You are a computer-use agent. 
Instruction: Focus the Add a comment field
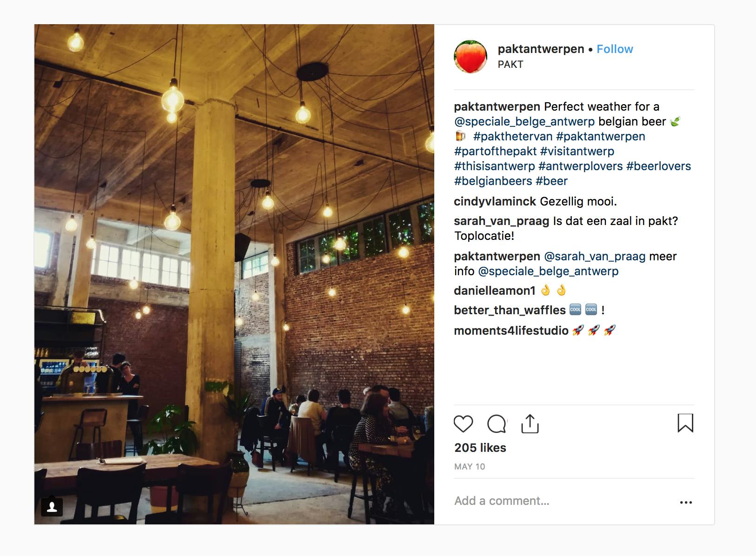563,501
